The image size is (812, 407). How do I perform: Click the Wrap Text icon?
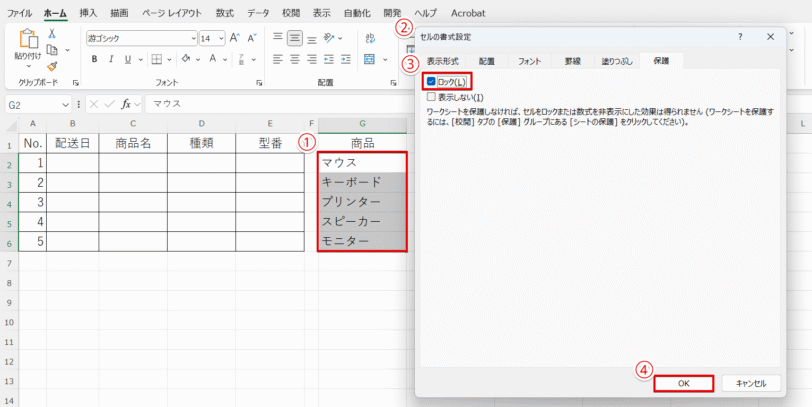370,37
